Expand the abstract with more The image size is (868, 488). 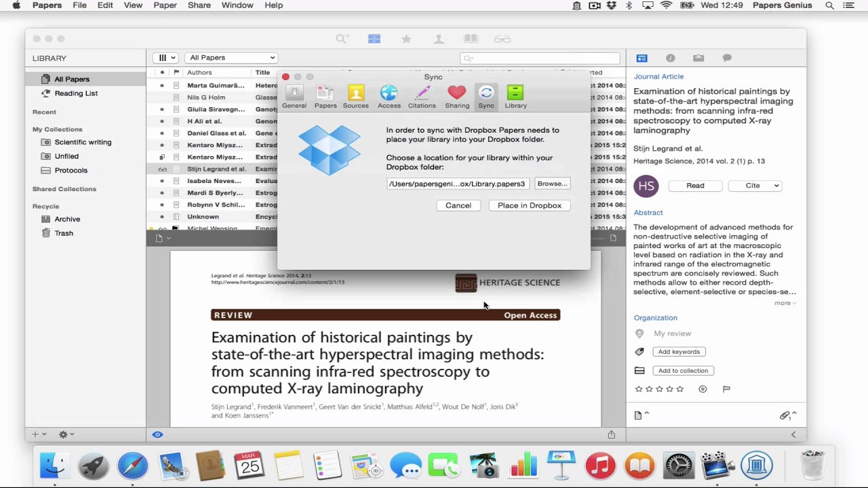point(785,303)
